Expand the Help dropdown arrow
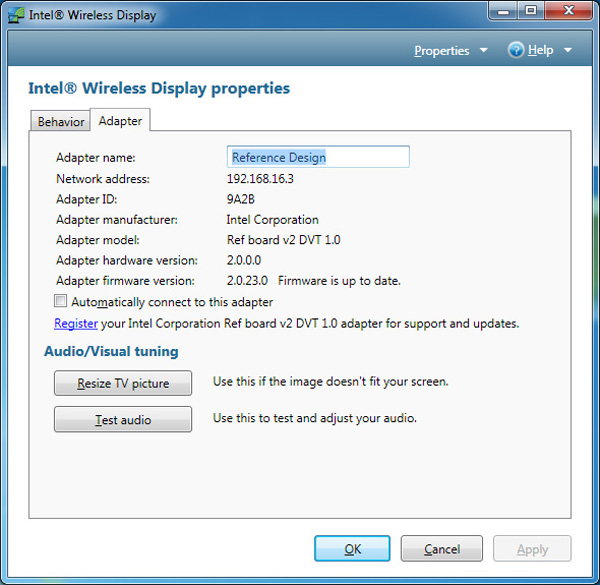 tap(568, 50)
